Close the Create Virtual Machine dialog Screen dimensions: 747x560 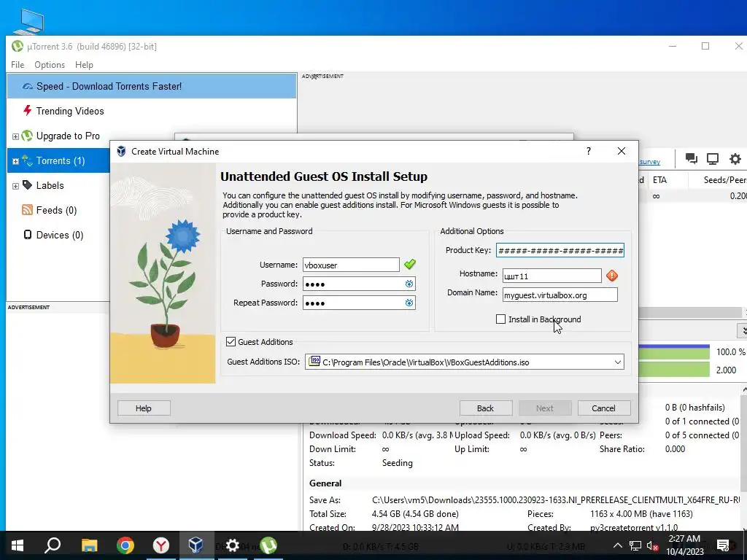[x=622, y=151]
